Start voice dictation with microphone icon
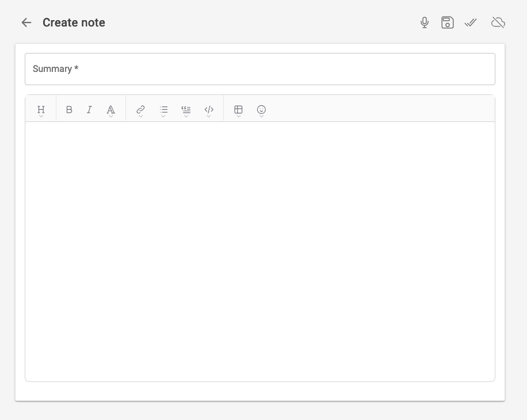527x420 pixels. (425, 22)
